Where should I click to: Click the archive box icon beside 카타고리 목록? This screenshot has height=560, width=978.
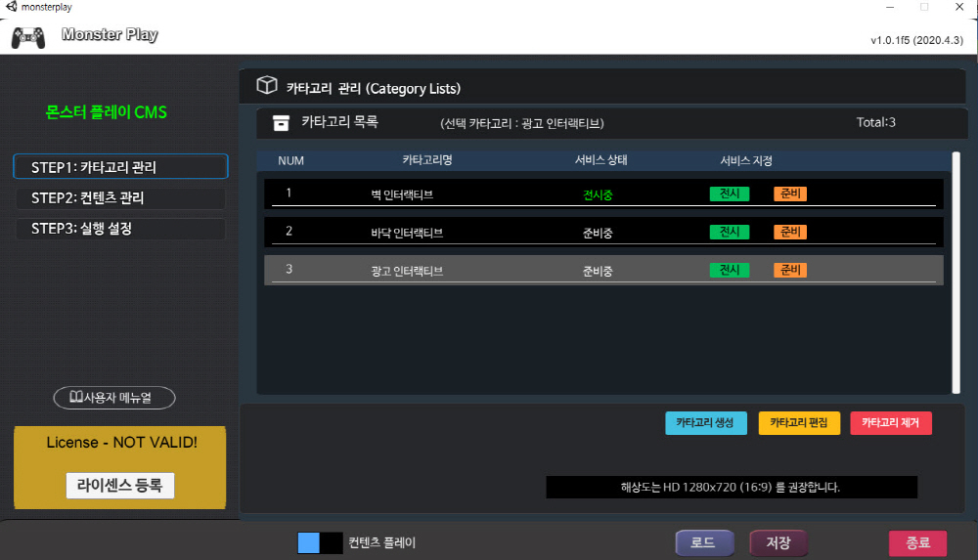282,123
